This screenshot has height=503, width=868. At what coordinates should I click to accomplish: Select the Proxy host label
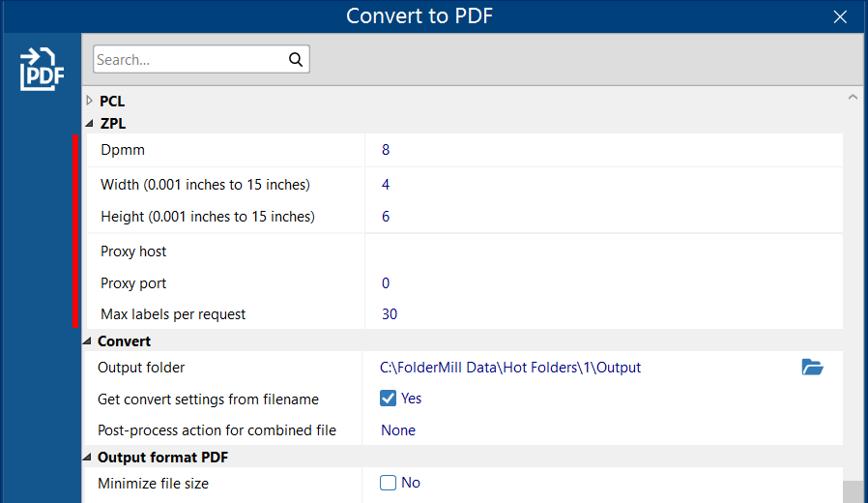click(132, 251)
